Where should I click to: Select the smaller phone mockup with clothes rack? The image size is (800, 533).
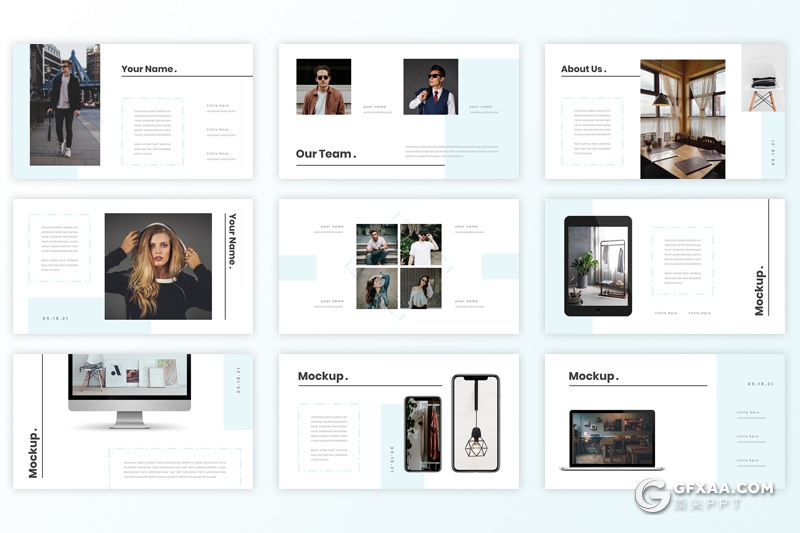422,433
